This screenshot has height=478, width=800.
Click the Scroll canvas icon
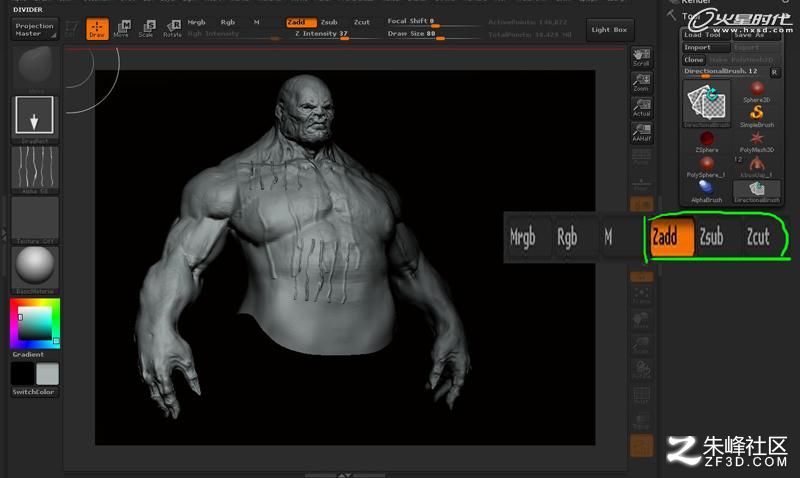click(x=641, y=57)
